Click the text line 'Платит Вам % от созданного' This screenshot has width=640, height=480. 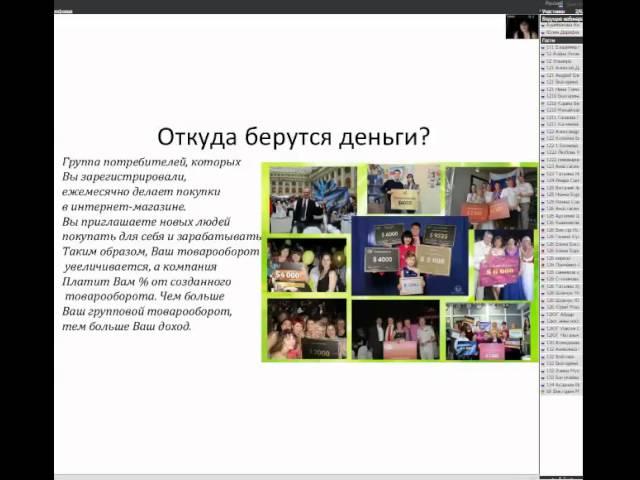147,282
